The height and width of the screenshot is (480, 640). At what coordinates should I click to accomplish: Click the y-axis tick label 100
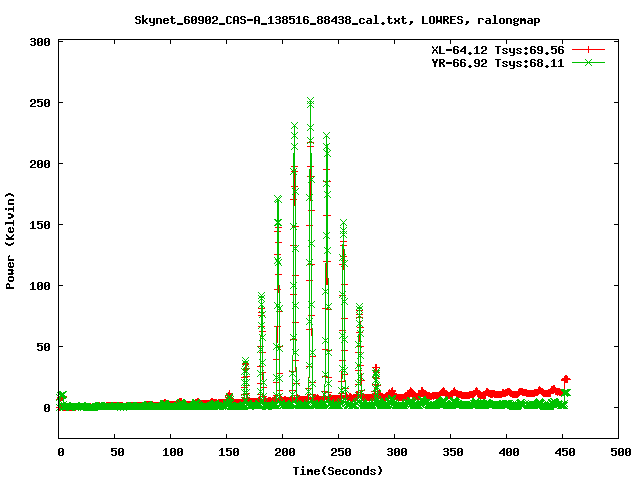tap(40, 286)
